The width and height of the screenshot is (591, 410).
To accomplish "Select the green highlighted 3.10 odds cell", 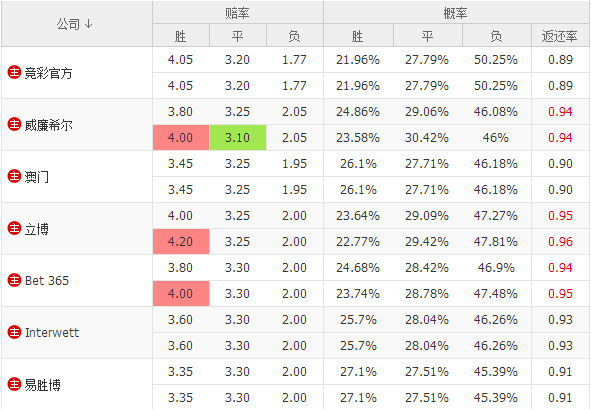I will [238, 138].
